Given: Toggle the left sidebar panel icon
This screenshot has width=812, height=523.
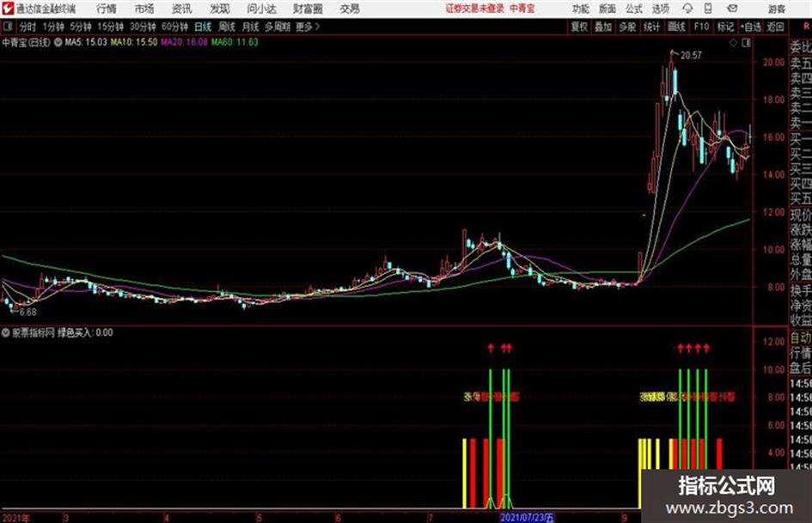Looking at the screenshot, I should click(8, 27).
